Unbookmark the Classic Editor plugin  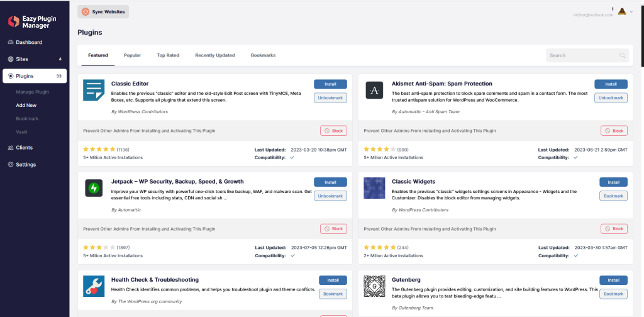click(331, 97)
